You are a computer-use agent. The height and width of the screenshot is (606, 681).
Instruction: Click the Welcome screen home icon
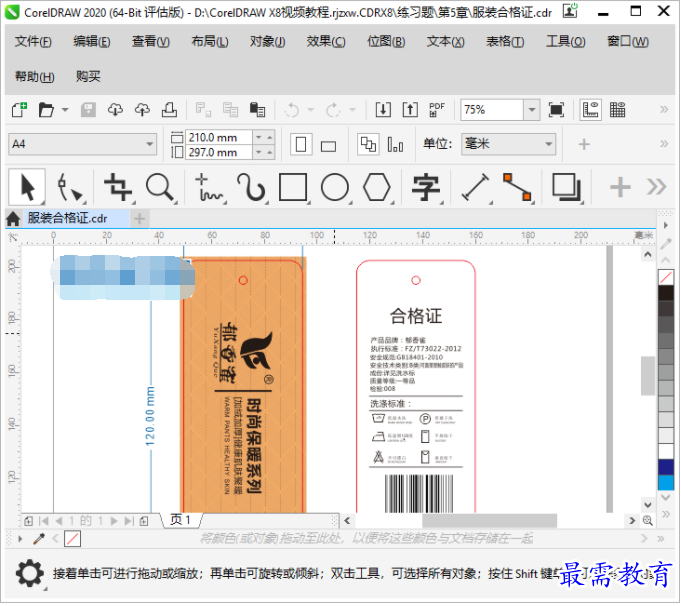pyautogui.click(x=13, y=219)
